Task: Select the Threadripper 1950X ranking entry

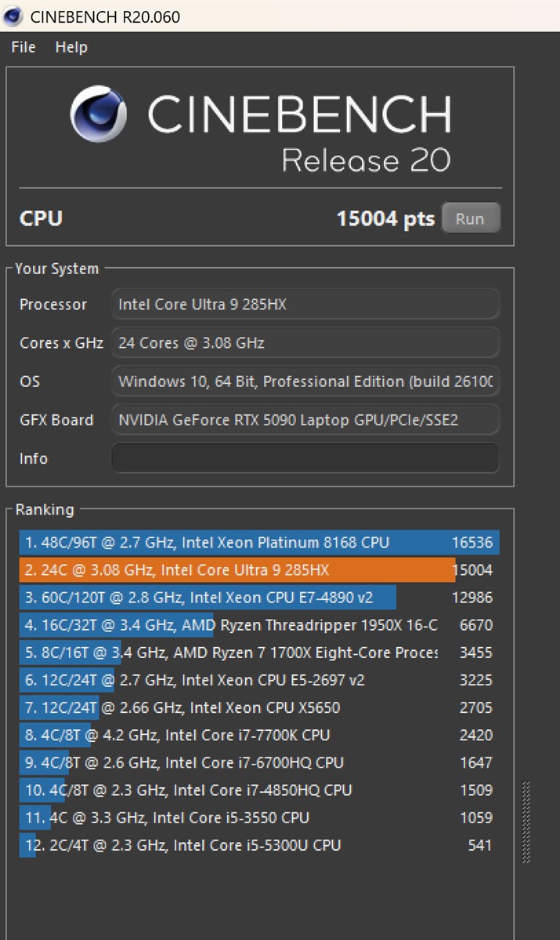Action: 258,625
